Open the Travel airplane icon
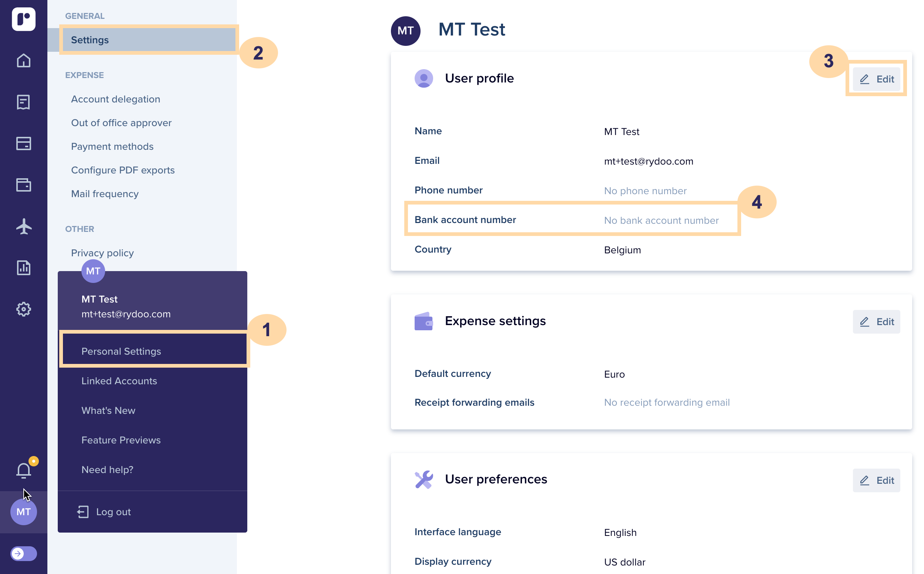Screen dimensions: 924x574 pos(24,226)
